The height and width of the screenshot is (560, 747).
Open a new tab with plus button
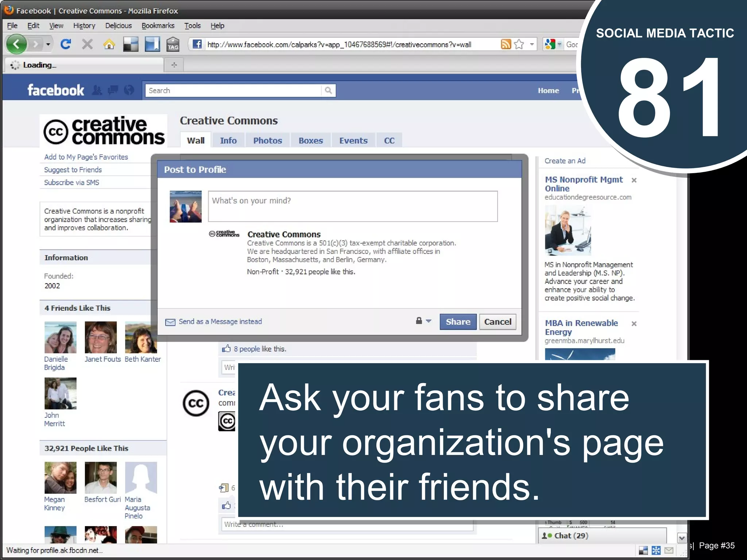pyautogui.click(x=174, y=65)
